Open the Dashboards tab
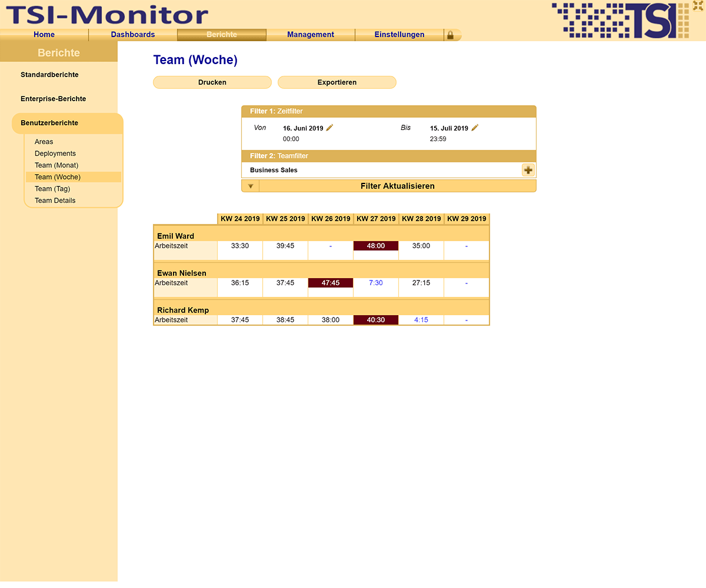This screenshot has height=588, width=706. (133, 35)
